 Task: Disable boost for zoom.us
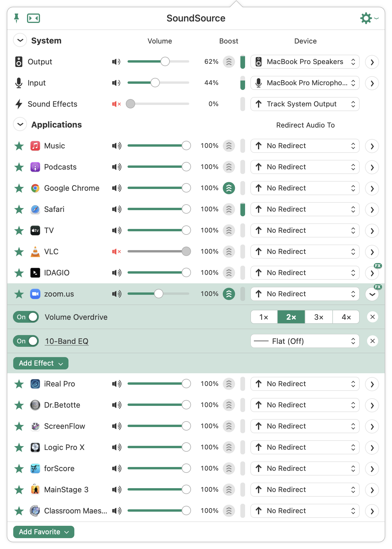[229, 294]
